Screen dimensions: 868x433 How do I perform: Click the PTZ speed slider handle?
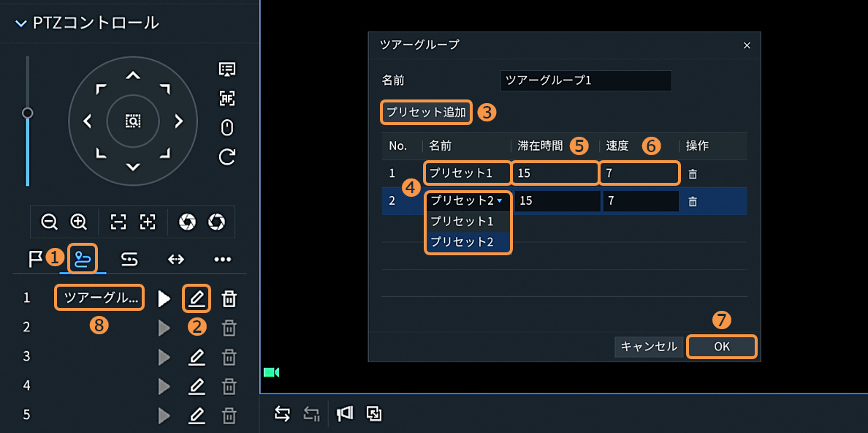click(x=28, y=113)
